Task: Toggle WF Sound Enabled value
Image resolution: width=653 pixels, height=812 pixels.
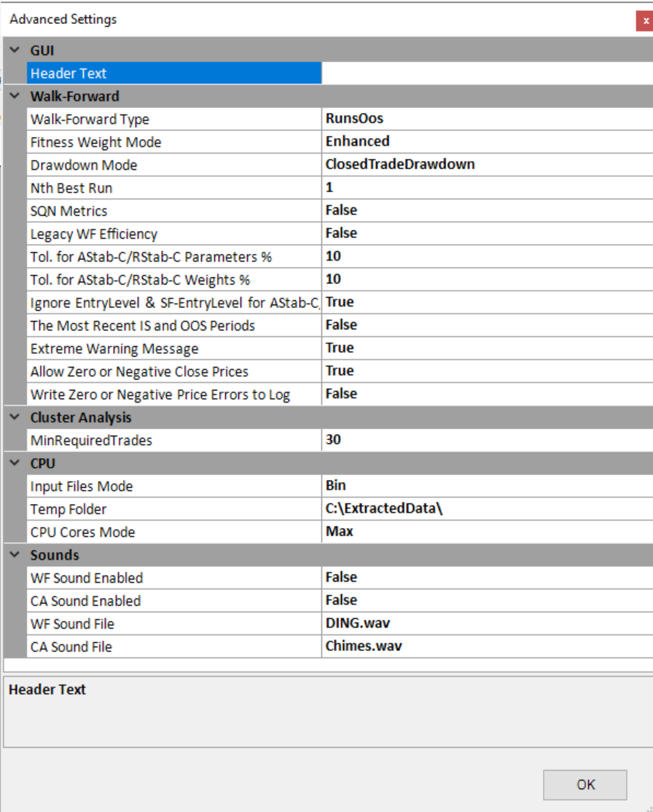Action: coord(486,578)
